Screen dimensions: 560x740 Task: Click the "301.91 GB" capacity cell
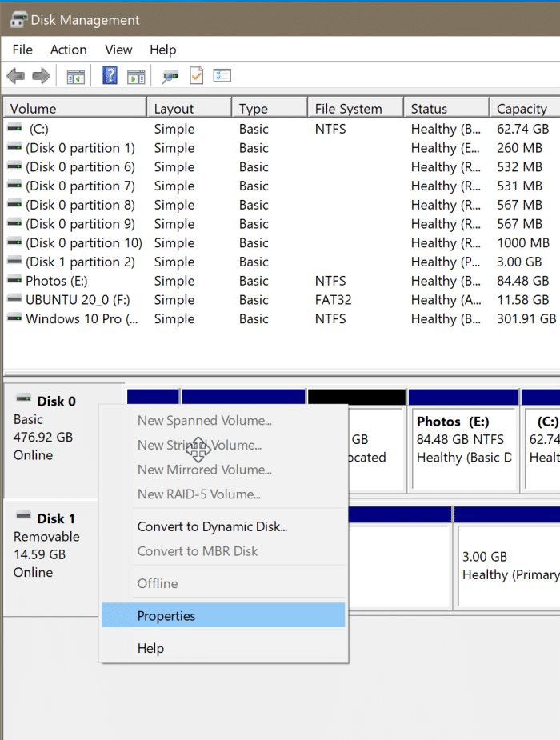[526, 318]
